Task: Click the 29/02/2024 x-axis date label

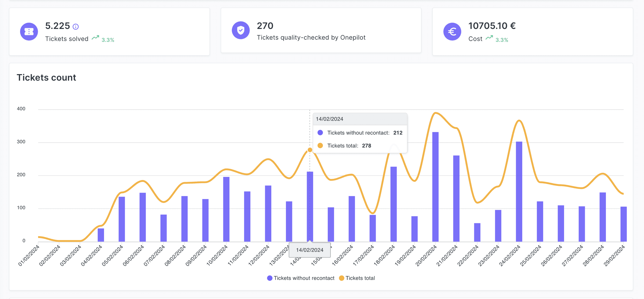Action: click(x=615, y=255)
